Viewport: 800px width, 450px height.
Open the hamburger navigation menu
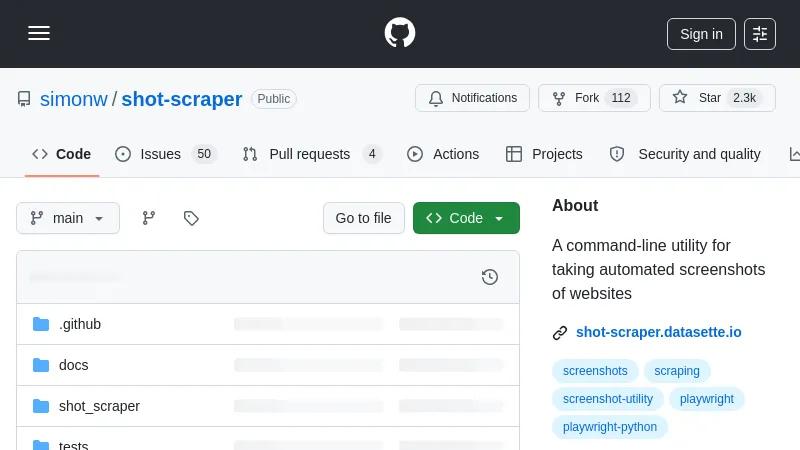(x=39, y=33)
